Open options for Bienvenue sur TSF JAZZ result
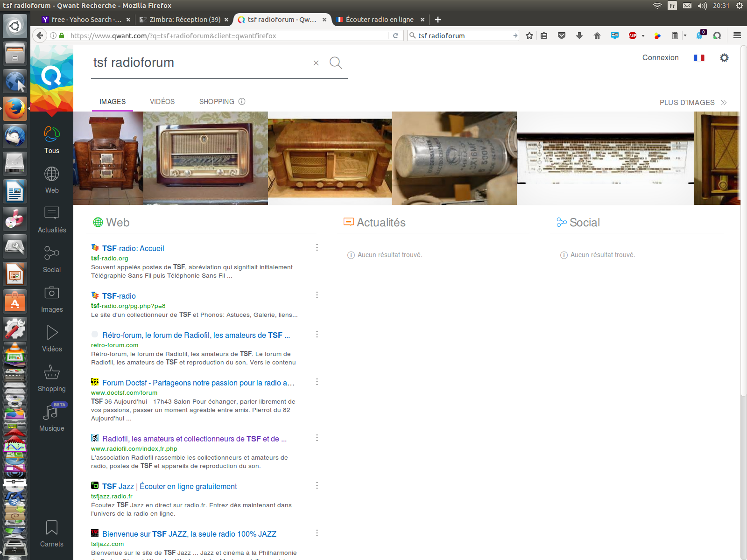747x560 pixels. (317, 533)
